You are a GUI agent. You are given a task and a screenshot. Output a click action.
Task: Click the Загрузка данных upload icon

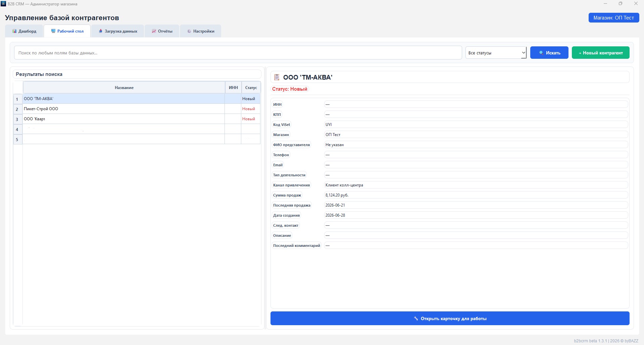tap(100, 31)
